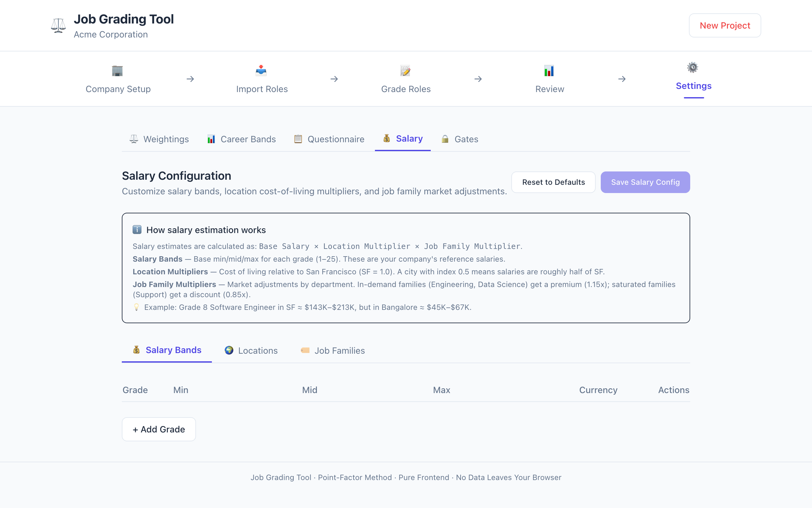Click the Weightings scales icon
The height and width of the screenshot is (508, 812).
click(x=134, y=139)
